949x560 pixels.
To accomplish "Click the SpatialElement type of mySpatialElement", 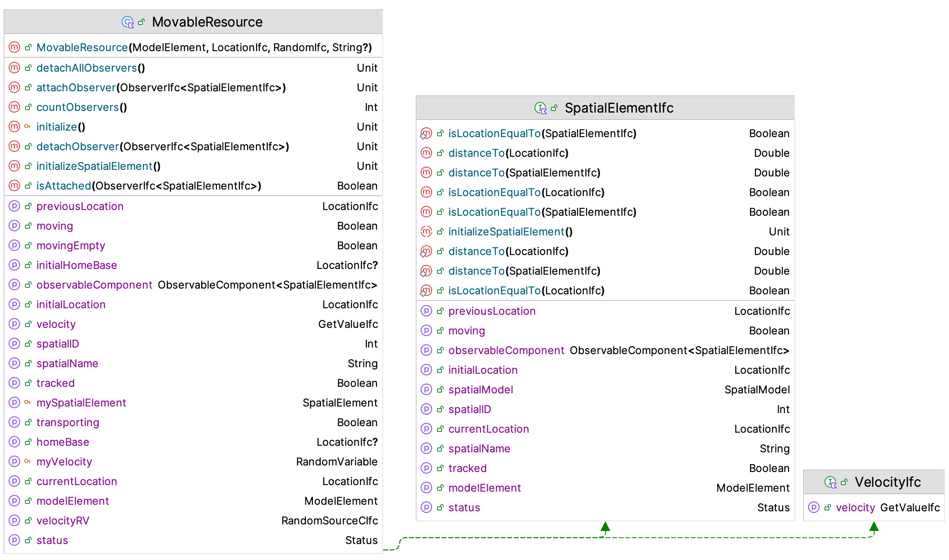I will pyautogui.click(x=340, y=402).
